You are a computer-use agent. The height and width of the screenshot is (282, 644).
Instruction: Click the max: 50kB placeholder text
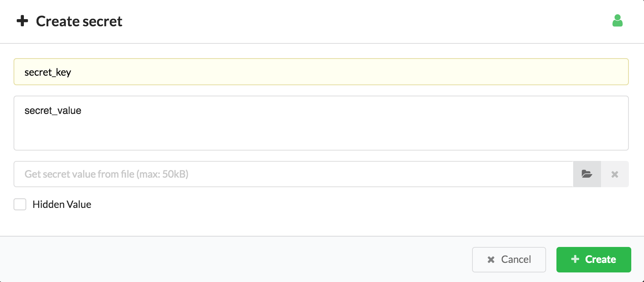pos(162,174)
